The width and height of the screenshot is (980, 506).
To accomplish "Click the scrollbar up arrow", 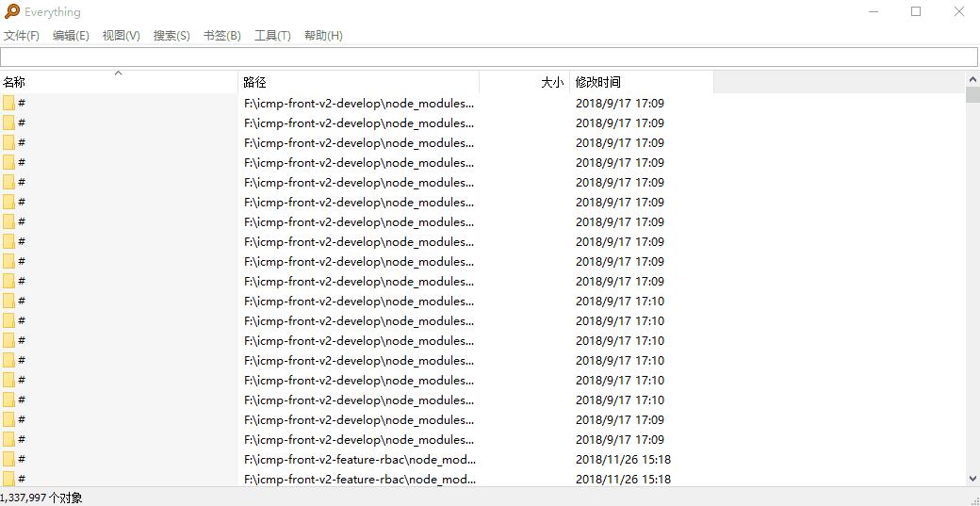I will click(972, 79).
